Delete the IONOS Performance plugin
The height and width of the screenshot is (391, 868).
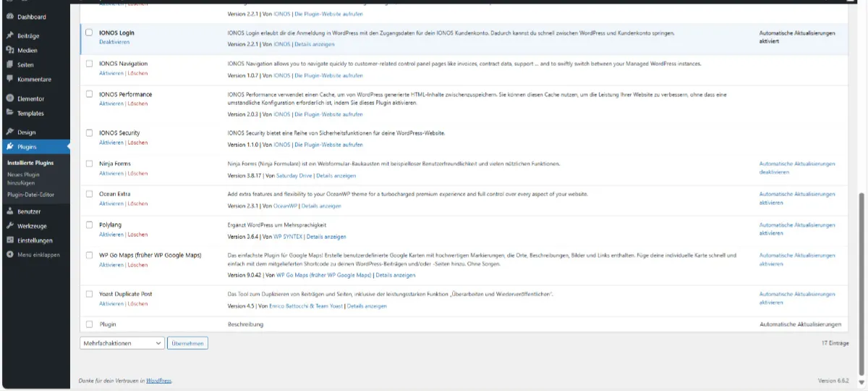(137, 104)
